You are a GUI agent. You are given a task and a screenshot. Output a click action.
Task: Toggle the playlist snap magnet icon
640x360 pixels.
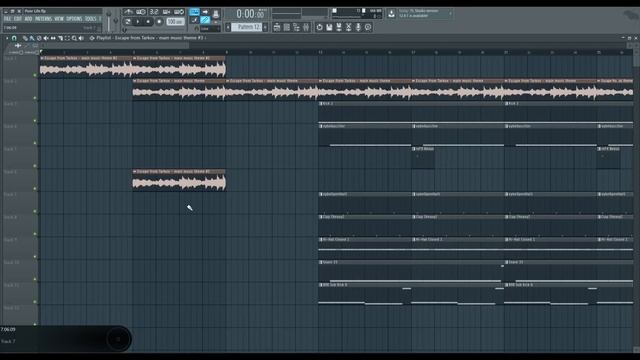click(x=14, y=38)
